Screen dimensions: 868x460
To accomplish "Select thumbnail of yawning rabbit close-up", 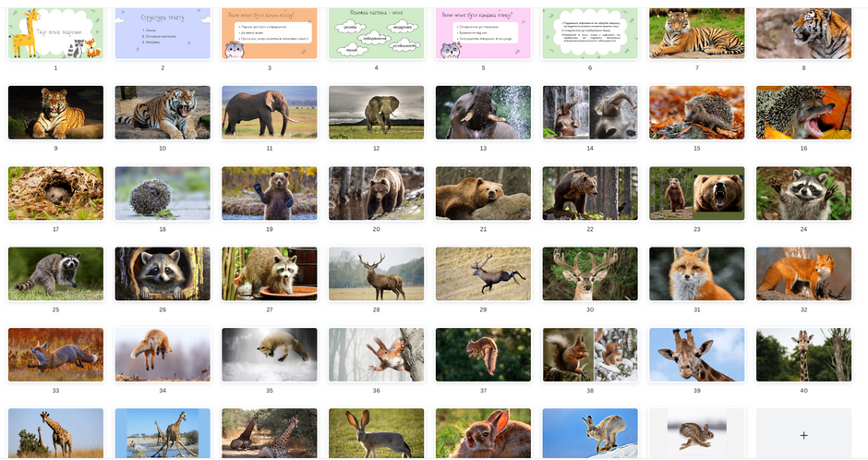I will [483, 434].
